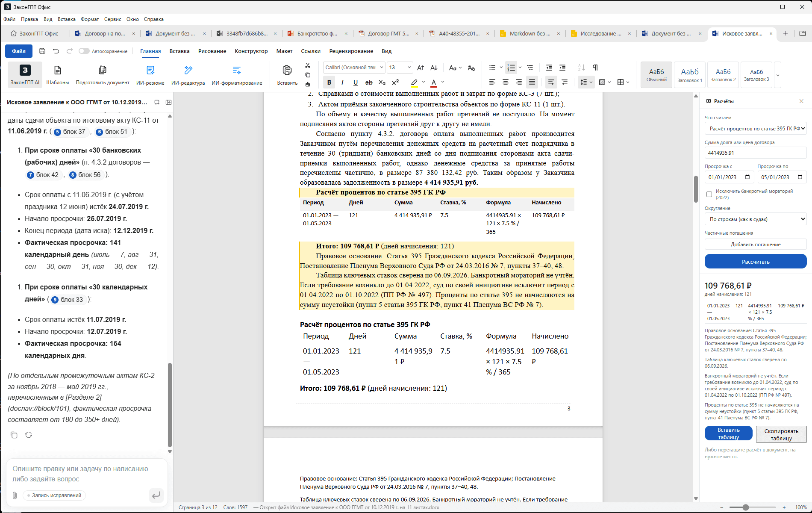Increase paragraph indent
Screen dimensions: 812x513
coord(562,68)
